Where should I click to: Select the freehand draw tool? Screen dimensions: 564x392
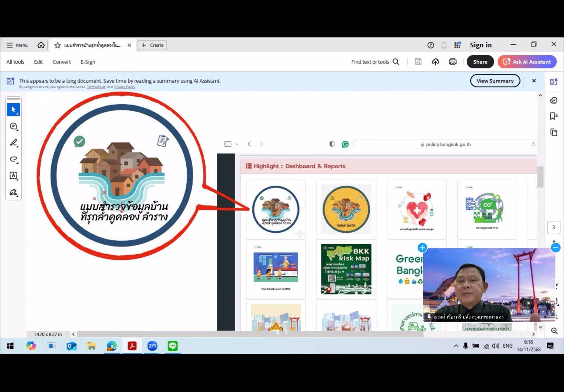tap(14, 159)
